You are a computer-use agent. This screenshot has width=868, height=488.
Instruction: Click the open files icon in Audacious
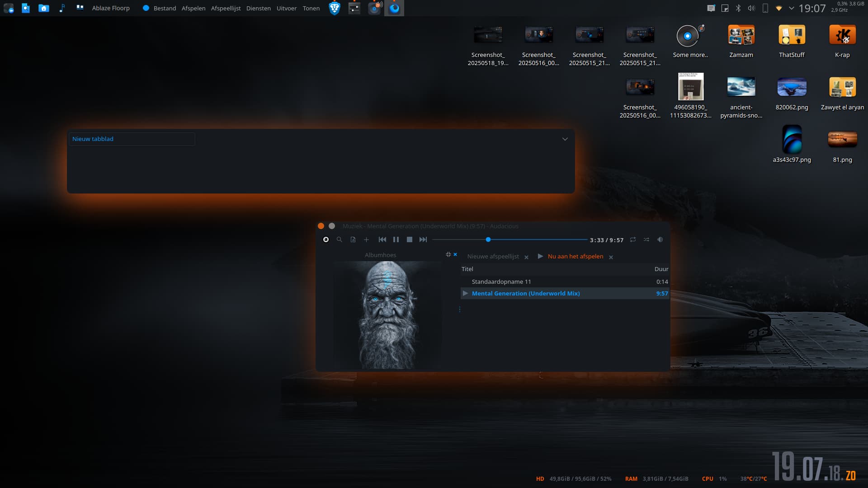click(353, 239)
